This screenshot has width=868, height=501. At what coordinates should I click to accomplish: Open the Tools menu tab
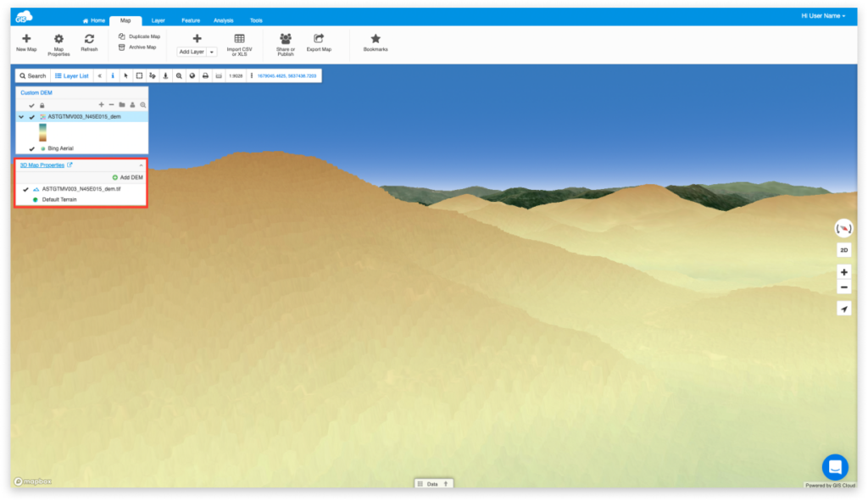pyautogui.click(x=256, y=20)
